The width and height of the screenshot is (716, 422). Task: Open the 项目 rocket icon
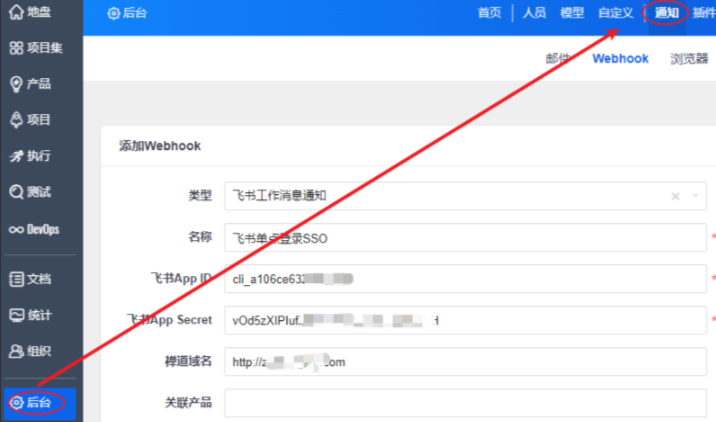click(16, 120)
